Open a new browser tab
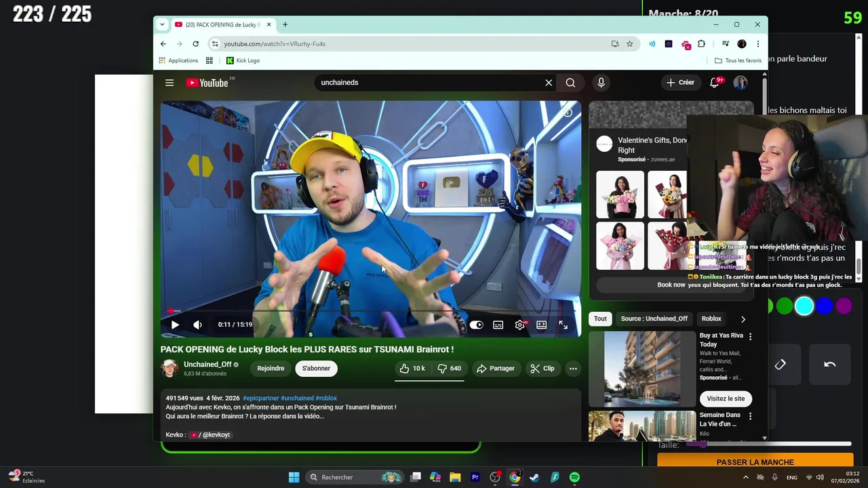Screen dimensions: 868x488 [285, 24]
